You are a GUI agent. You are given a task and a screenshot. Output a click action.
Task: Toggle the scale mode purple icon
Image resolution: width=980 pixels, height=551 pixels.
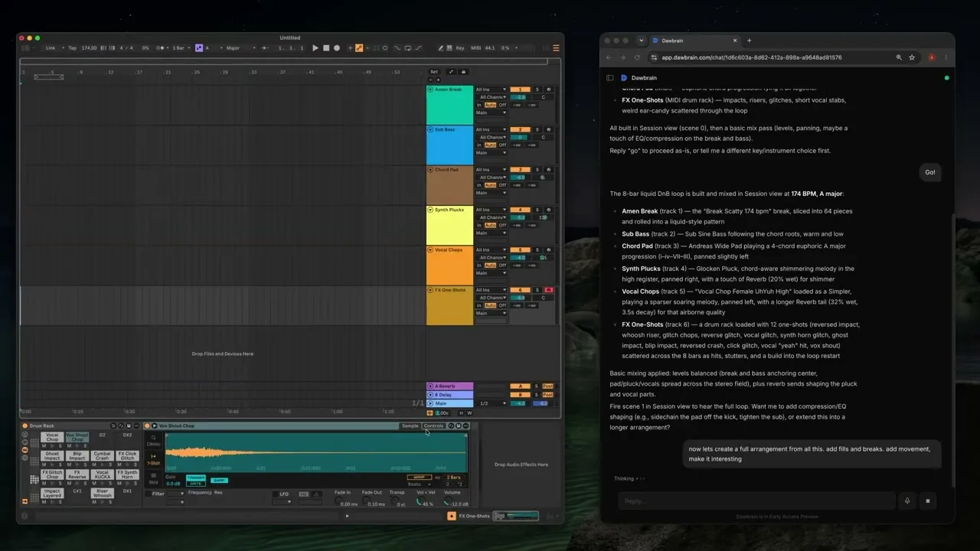tap(199, 47)
